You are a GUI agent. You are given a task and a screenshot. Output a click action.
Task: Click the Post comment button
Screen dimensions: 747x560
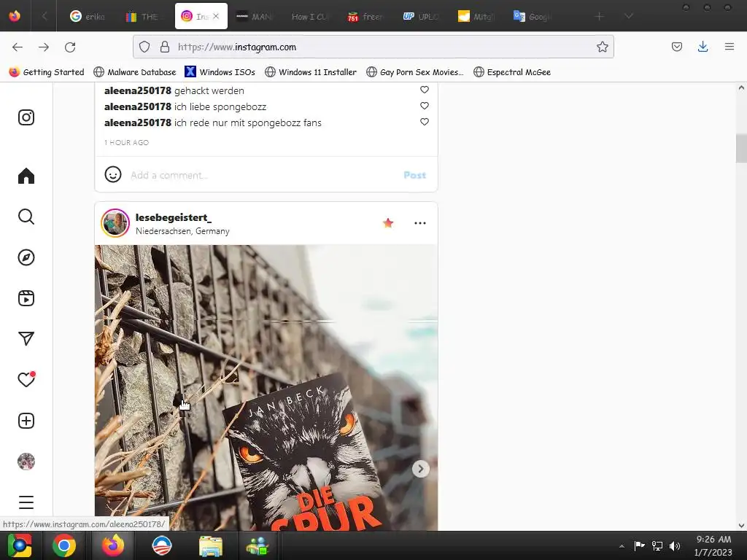click(414, 175)
